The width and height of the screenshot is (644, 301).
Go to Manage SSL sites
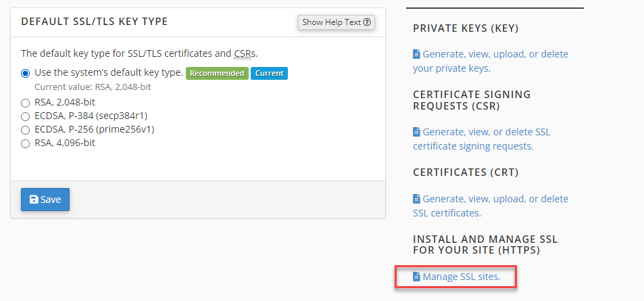[x=462, y=277]
